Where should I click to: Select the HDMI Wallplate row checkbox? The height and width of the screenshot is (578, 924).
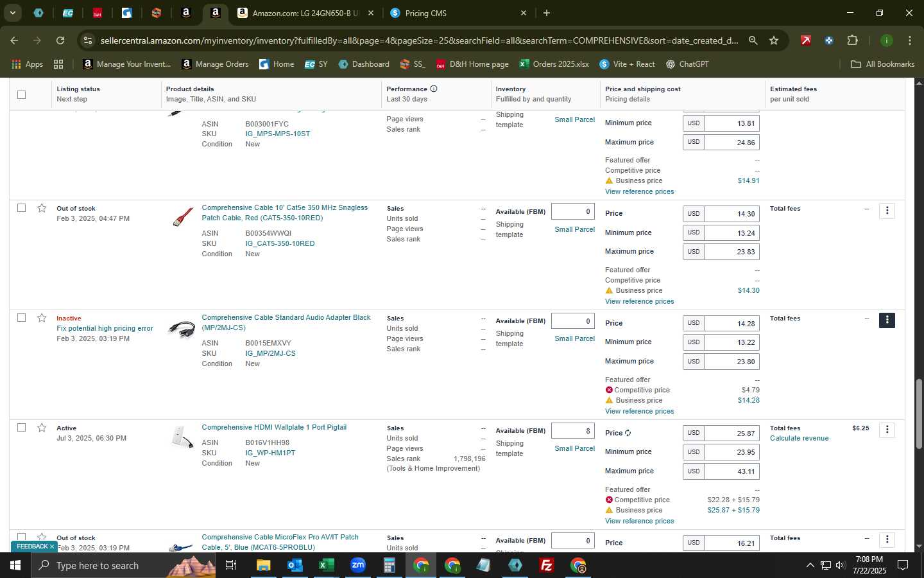coord(21,428)
